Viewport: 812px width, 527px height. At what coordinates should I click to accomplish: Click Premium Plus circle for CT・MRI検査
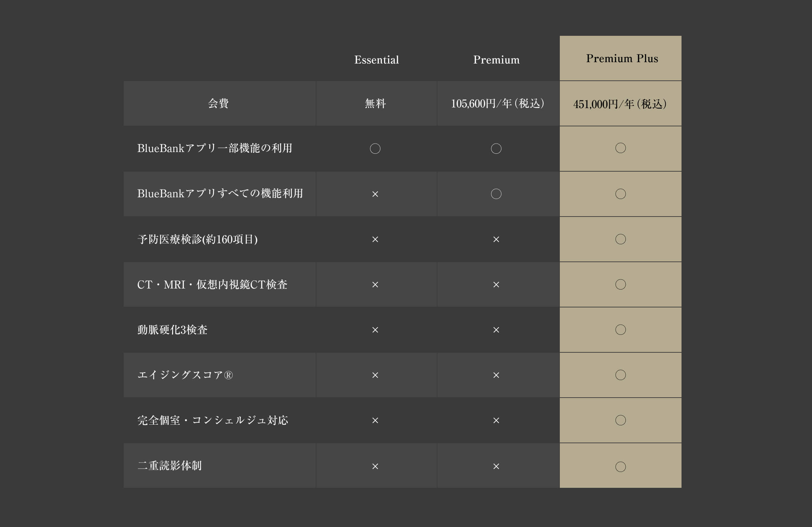click(620, 284)
